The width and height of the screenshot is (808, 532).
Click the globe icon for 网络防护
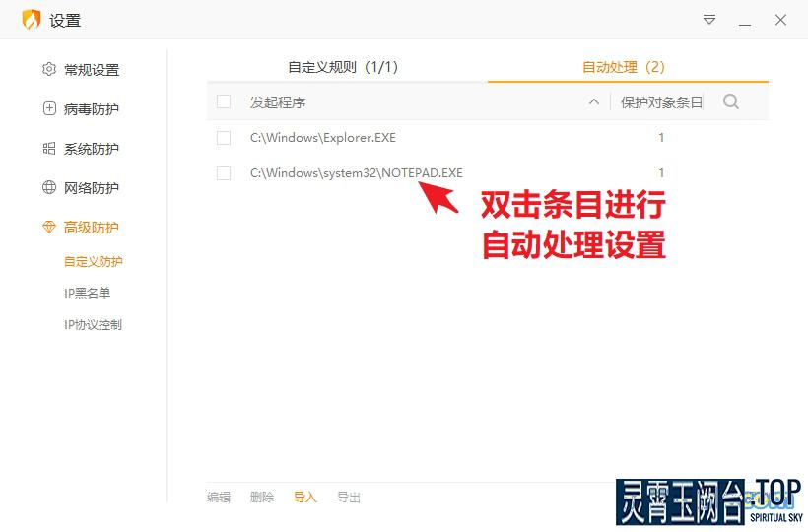(x=49, y=188)
